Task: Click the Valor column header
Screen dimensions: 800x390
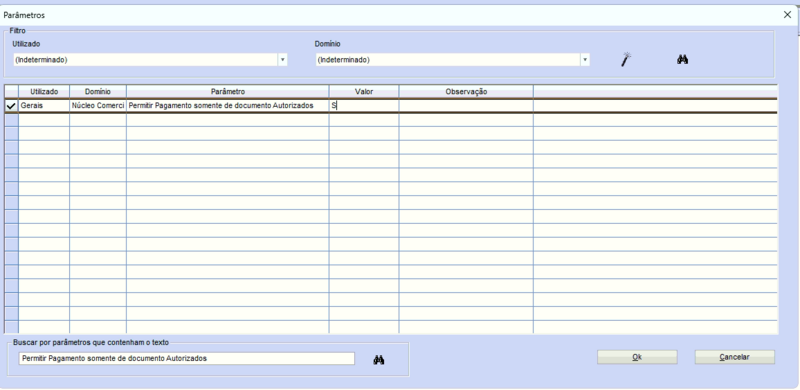Action: click(x=364, y=91)
